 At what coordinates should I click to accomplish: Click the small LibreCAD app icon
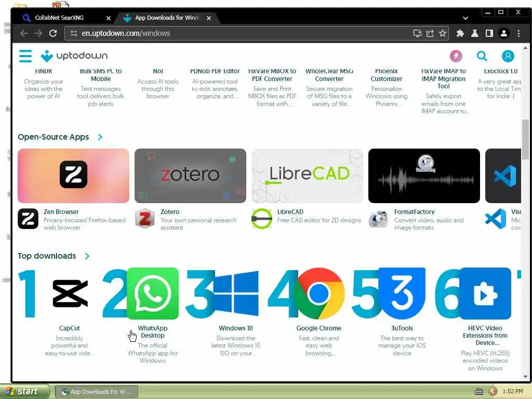coord(262,219)
